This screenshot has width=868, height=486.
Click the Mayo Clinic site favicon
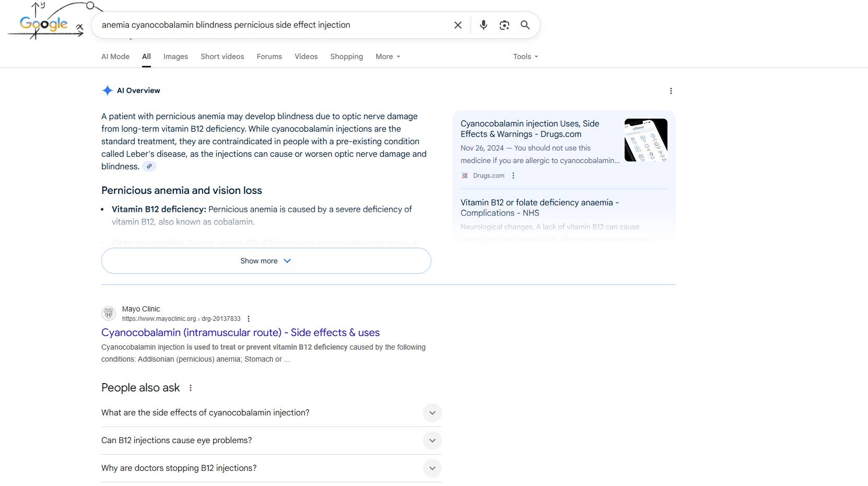109,314
